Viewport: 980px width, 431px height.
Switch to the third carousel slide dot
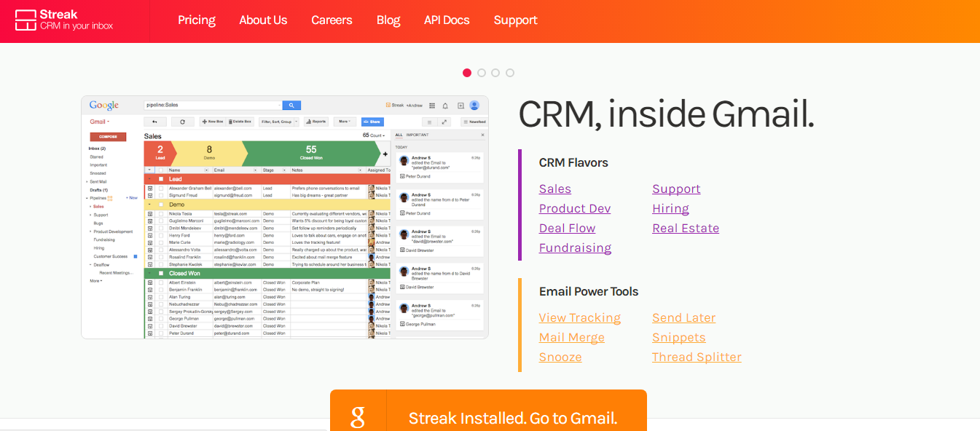click(x=495, y=73)
